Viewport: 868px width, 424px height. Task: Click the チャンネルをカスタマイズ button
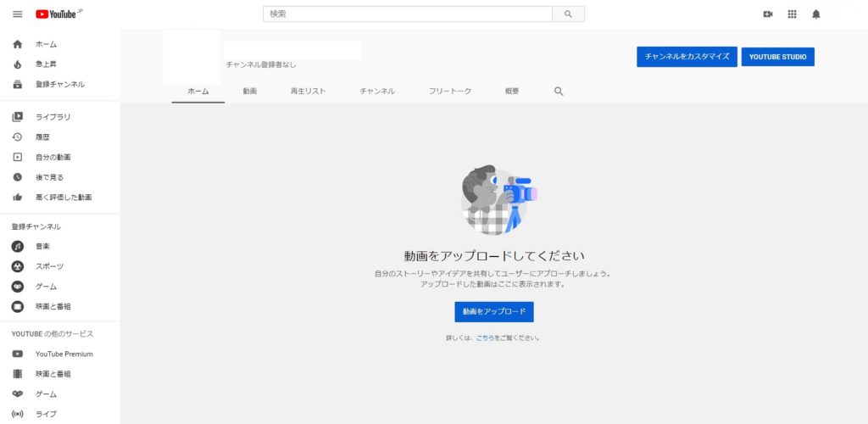tap(687, 57)
